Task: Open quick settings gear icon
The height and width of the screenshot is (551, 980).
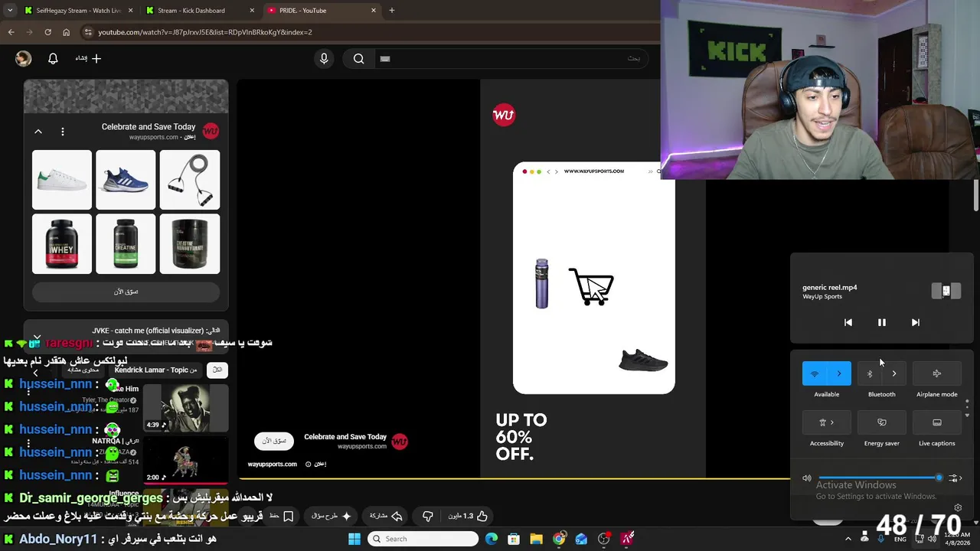Action: click(958, 507)
